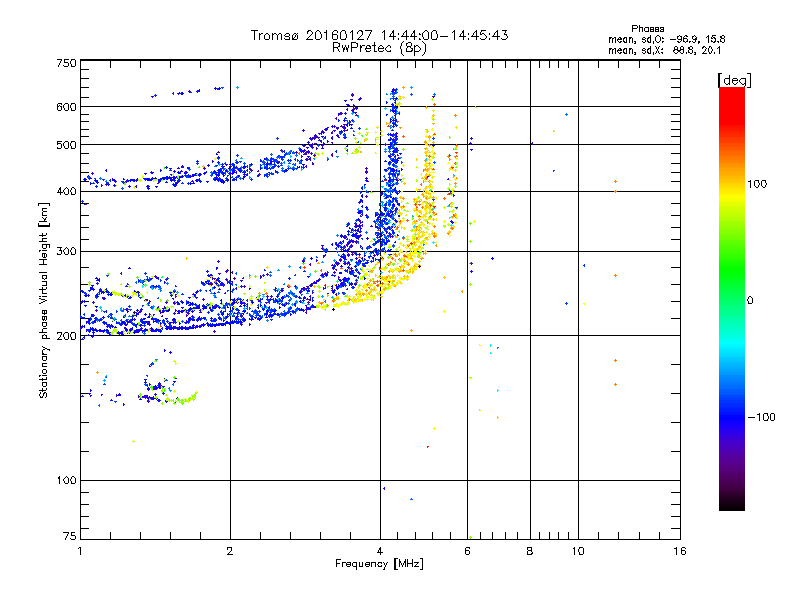The image size is (800, 600).
Task: Click the x-axis tick label '8'
Action: point(530,551)
